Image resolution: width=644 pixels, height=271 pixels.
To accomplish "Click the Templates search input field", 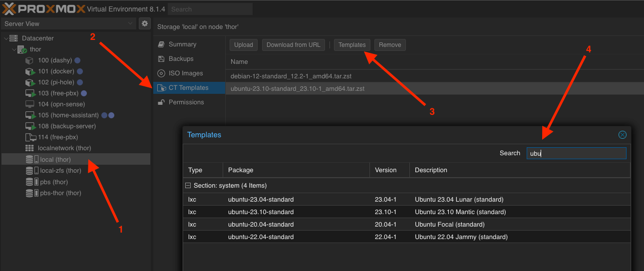I will coord(576,153).
